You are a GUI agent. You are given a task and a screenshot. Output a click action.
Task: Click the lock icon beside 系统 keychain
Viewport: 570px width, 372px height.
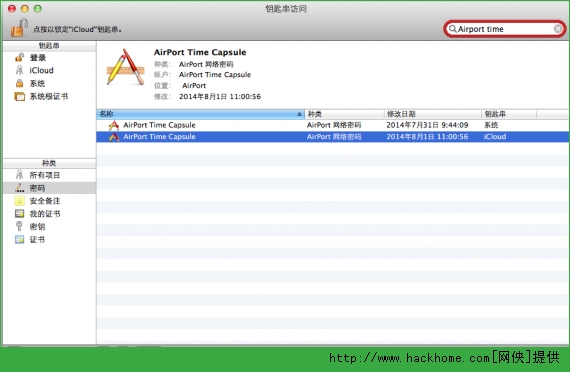pos(19,83)
